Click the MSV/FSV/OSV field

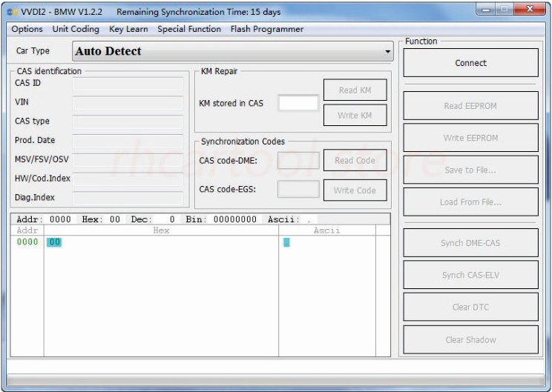(x=128, y=159)
